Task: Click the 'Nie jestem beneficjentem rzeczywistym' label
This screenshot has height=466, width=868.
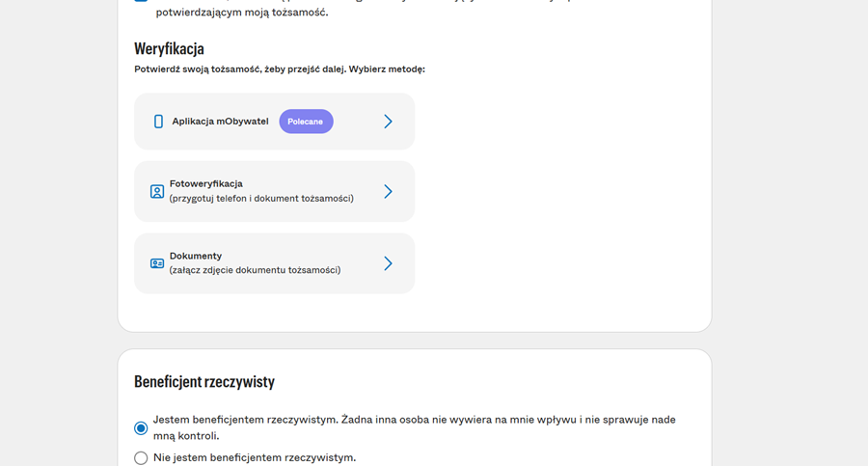Action: click(255, 457)
